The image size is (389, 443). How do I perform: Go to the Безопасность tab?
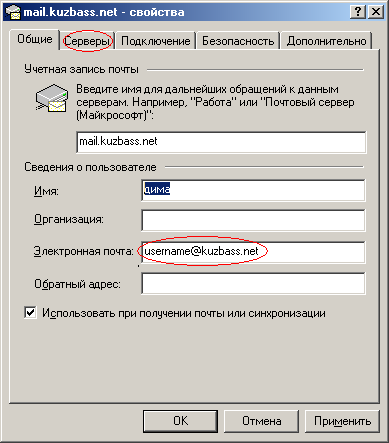point(238,41)
